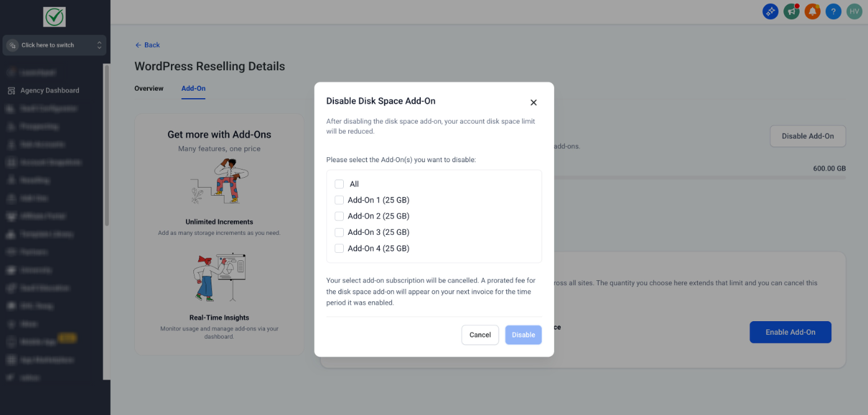This screenshot has height=415, width=868.
Task: Open Agency Dashboard in the sidebar
Action: pyautogui.click(x=50, y=91)
